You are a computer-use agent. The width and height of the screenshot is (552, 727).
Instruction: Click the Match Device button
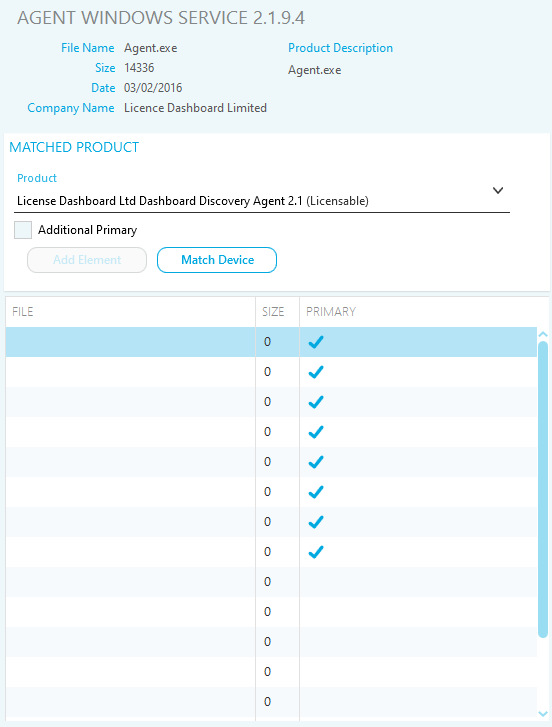217,260
